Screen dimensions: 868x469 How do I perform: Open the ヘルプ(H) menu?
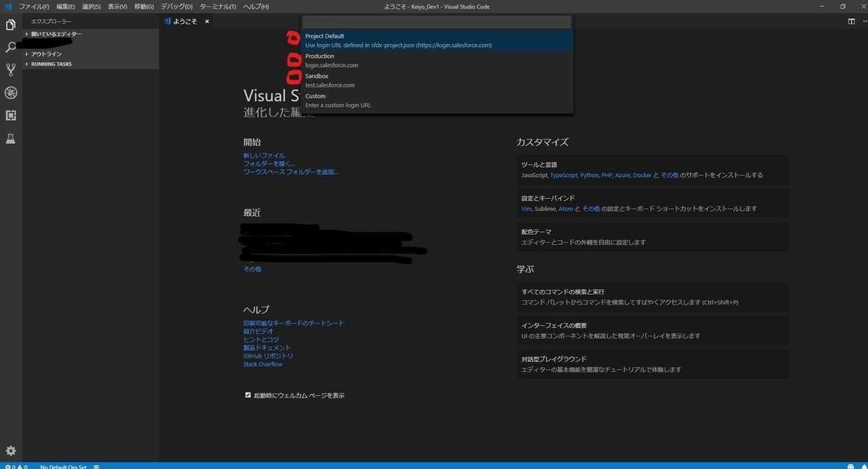255,6
